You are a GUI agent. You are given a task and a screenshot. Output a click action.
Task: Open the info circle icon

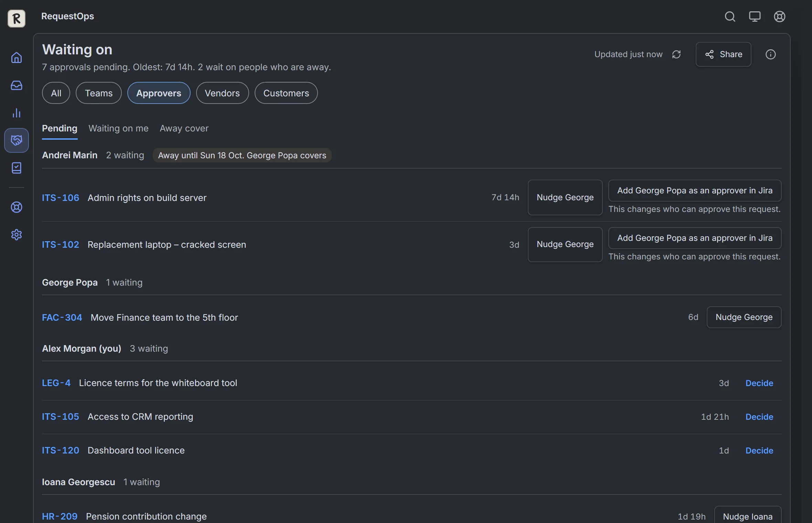770,54
